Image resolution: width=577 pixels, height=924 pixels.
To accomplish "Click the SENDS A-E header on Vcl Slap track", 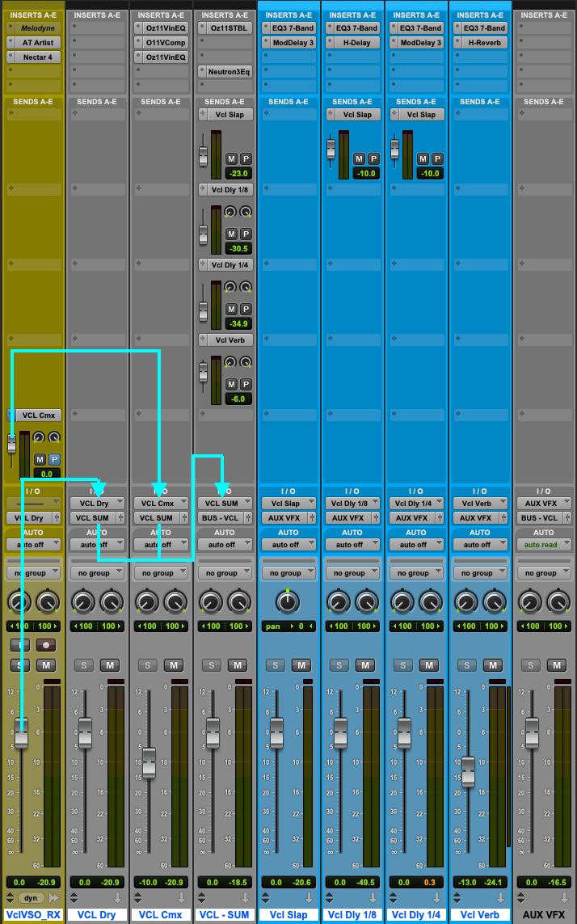I will tap(288, 101).
